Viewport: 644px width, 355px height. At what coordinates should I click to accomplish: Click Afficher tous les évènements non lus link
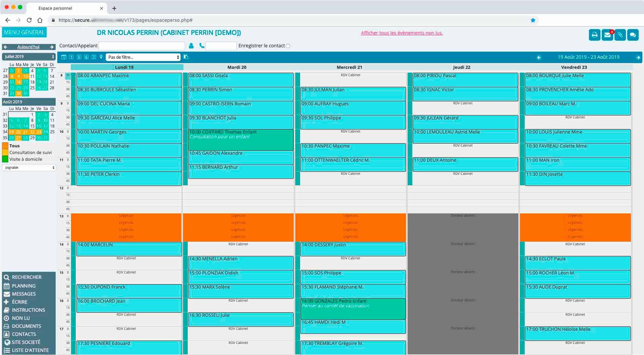(402, 33)
